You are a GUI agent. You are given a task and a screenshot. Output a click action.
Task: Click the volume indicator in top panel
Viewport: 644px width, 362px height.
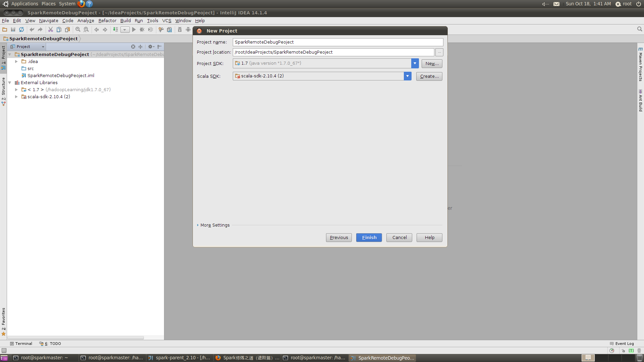click(545, 4)
